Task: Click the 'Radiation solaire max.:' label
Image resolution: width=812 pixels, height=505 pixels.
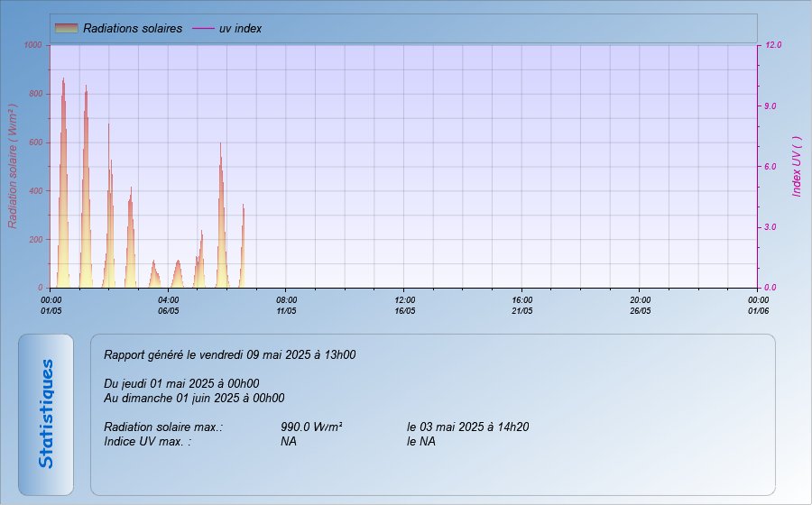Action: pos(163,427)
